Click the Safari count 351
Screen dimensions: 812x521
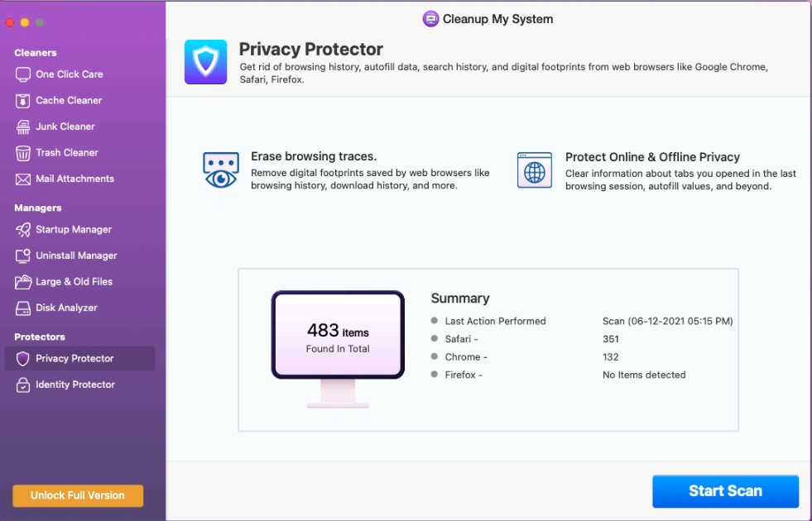(611, 339)
